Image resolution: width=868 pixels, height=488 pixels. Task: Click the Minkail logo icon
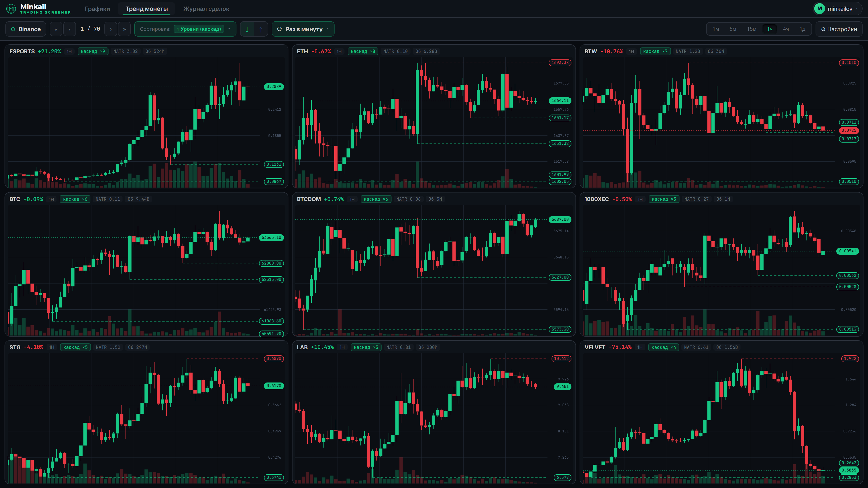pyautogui.click(x=11, y=9)
